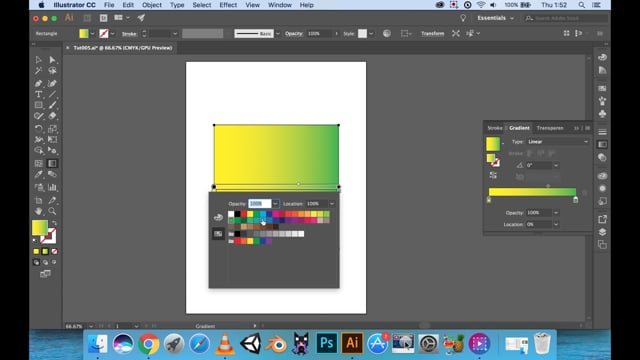Viewport: 640px width, 360px height.
Task: Enable Draw Normal mode
Action: pyautogui.click(x=36, y=262)
